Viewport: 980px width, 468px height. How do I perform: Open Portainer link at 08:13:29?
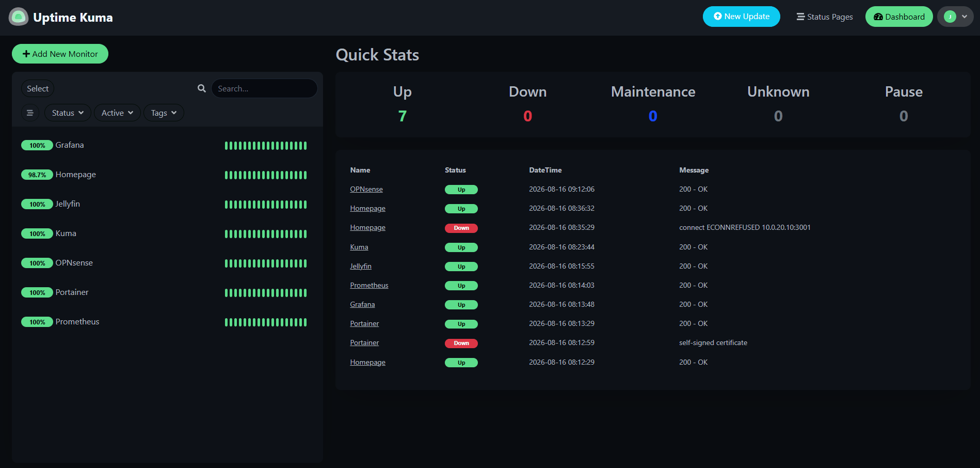point(364,323)
